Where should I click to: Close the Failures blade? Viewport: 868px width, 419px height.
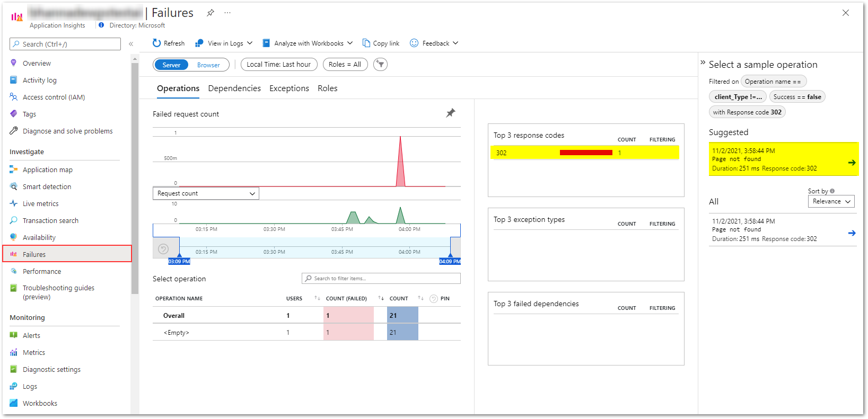point(846,13)
